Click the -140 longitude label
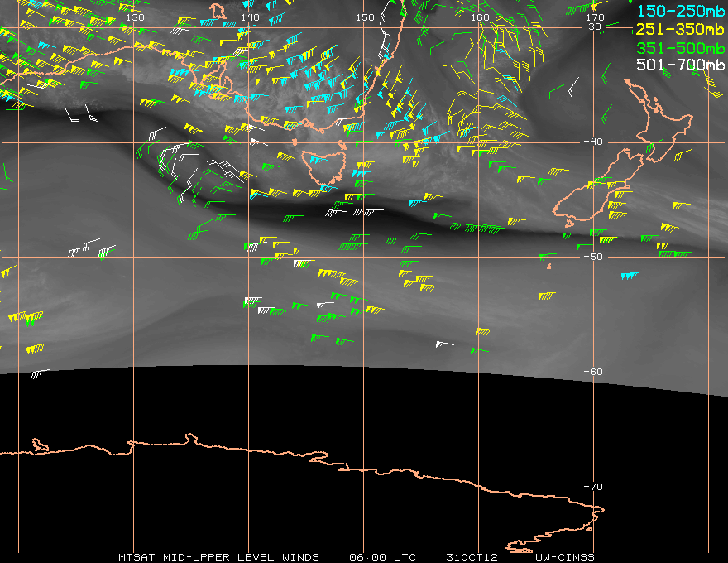Screen dimensions: 728x563 246,17
